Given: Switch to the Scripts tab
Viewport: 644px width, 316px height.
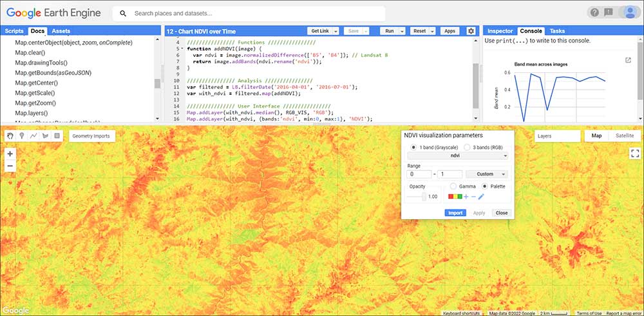Looking at the screenshot, I should click(x=14, y=31).
